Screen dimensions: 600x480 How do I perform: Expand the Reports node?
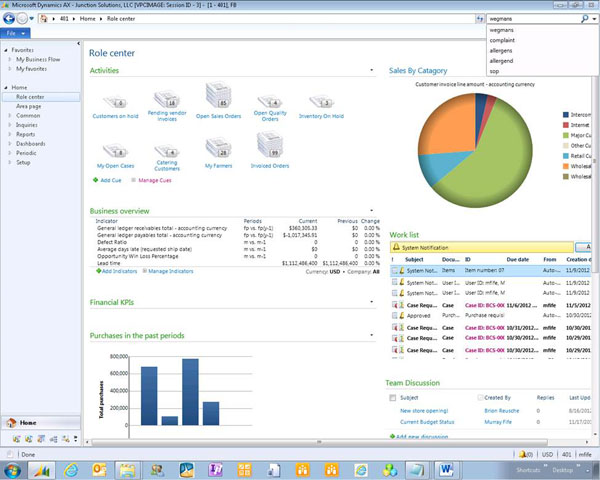10,134
